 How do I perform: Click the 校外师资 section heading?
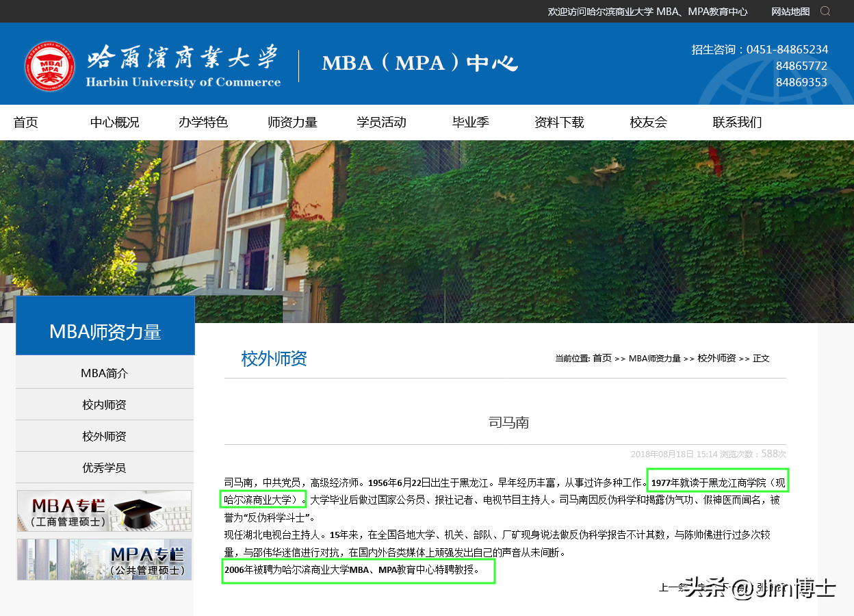coord(274,359)
